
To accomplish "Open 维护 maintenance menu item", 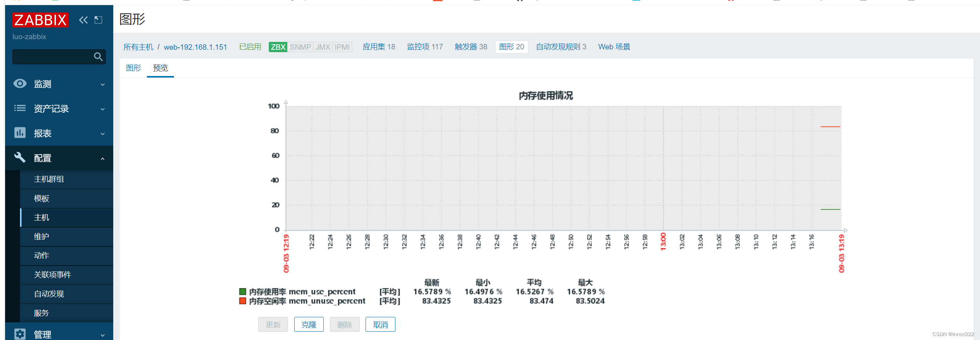I will coord(67,237).
